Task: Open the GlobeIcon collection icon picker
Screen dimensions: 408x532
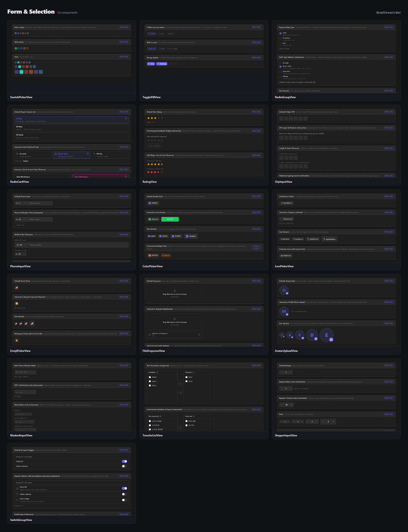Action: click(286, 255)
